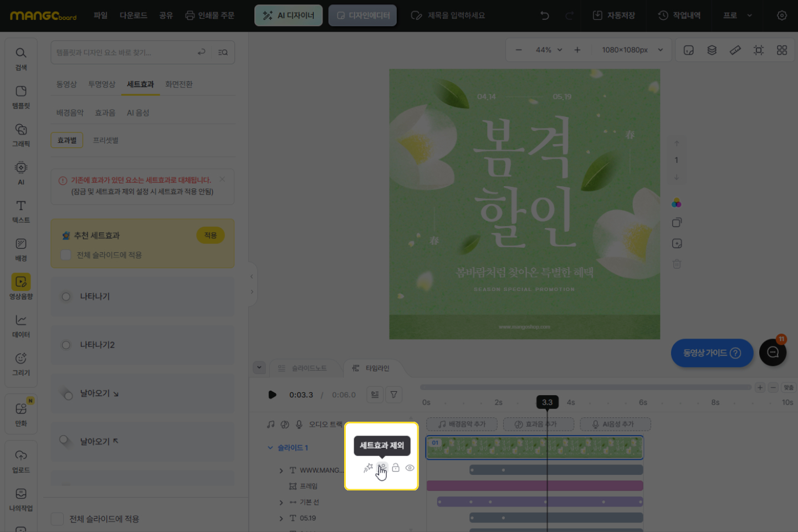Click the undo arrow in header
This screenshot has height=532, width=798.
545,16
